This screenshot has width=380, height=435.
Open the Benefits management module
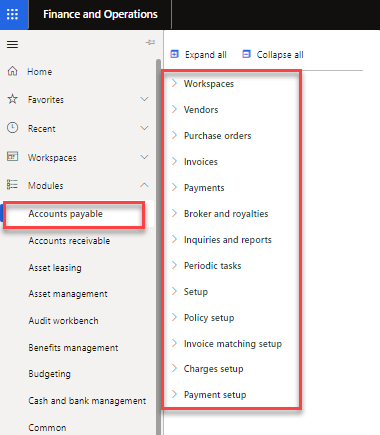tap(73, 348)
